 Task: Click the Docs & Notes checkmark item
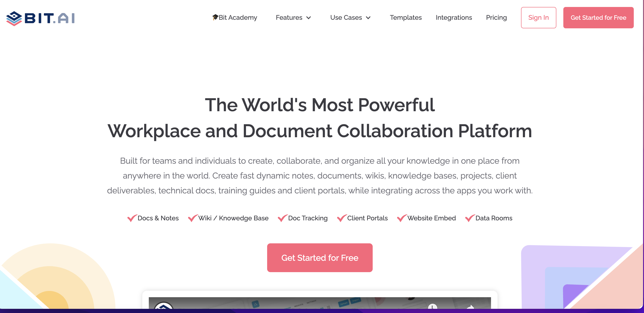click(153, 218)
